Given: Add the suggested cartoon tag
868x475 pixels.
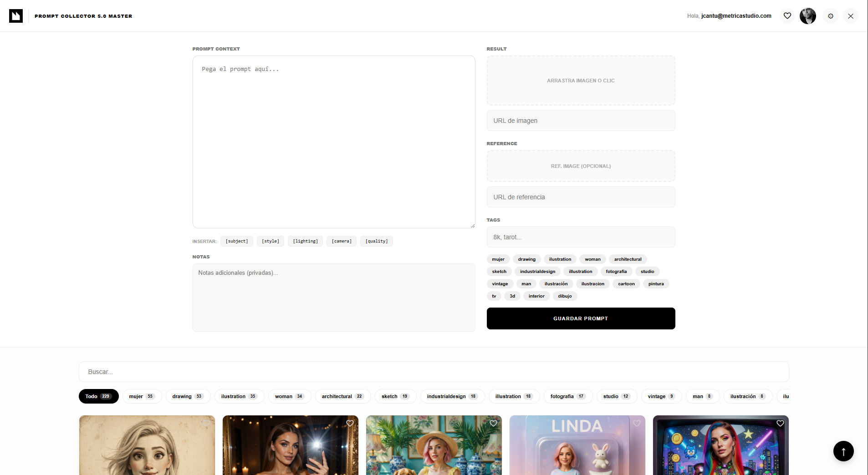Looking at the screenshot, I should pos(626,284).
